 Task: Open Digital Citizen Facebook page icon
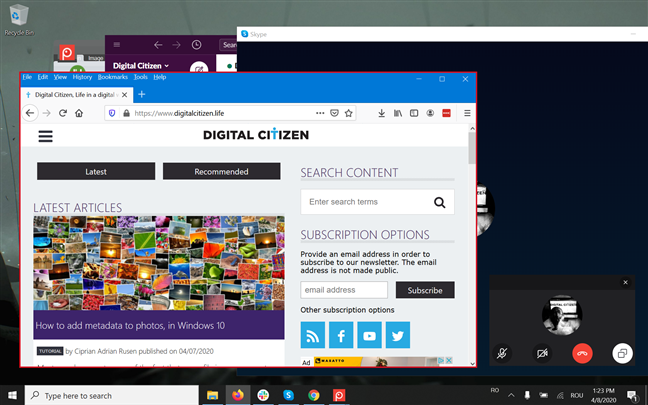tap(341, 335)
